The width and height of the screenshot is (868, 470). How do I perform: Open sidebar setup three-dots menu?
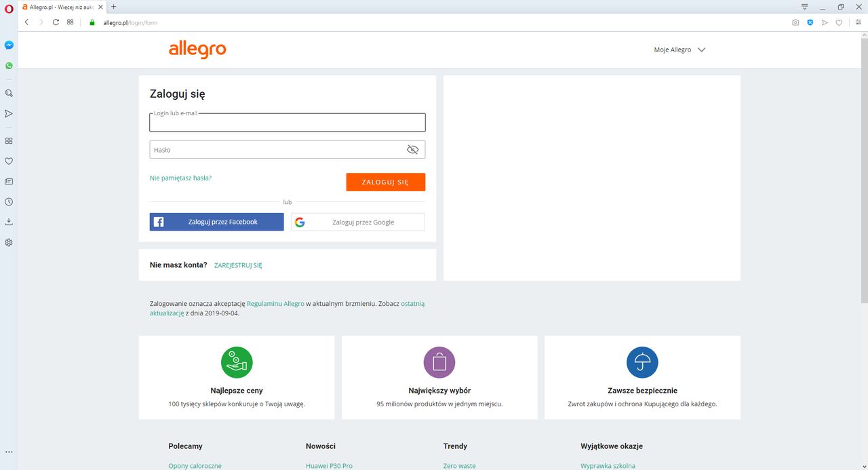9,452
